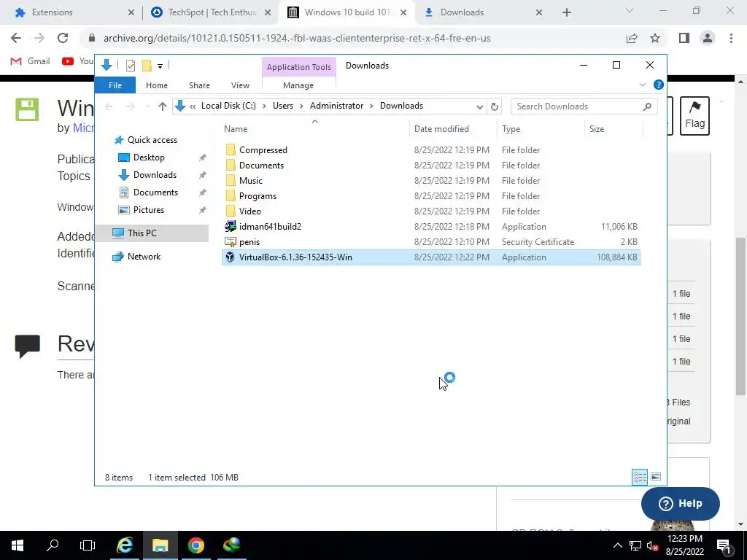
Task: Share this page icon in Chrome
Action: pos(632,38)
